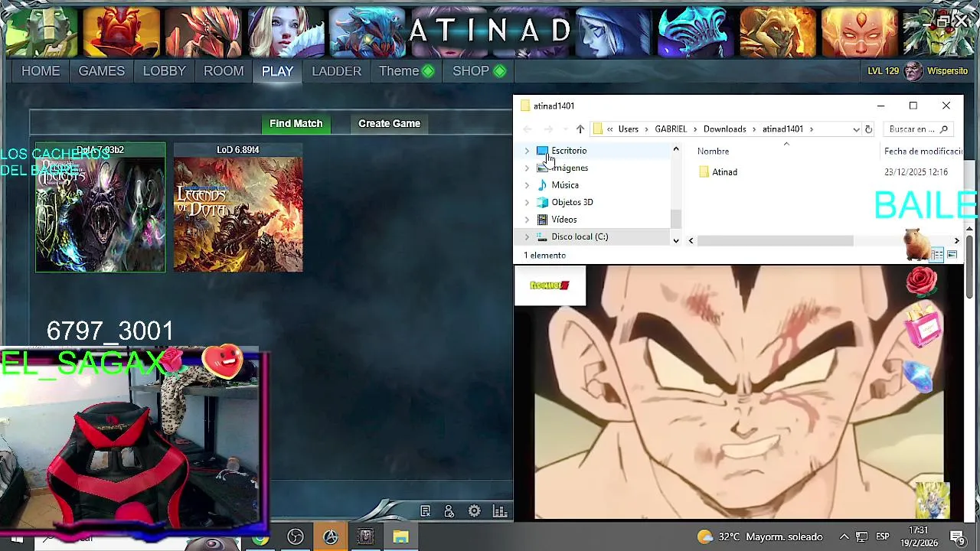Viewport: 980px width, 551px height.
Task: Click GABRIEL in the address bar path
Action: (x=671, y=129)
